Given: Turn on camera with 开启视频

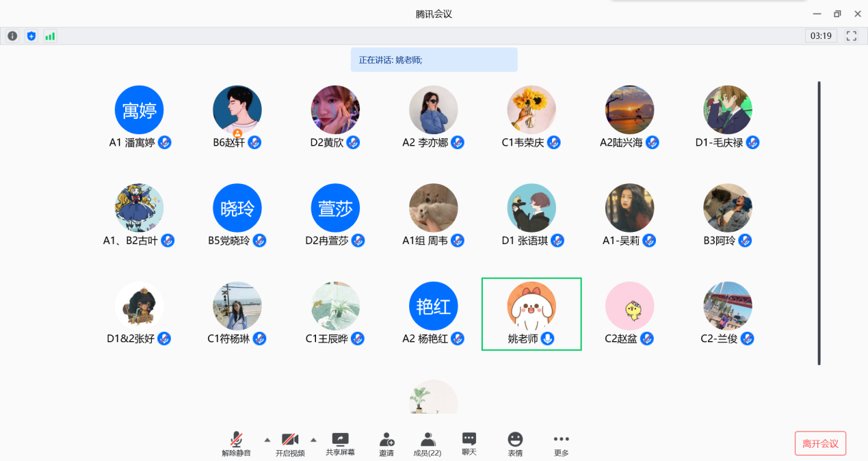Looking at the screenshot, I should point(290,444).
